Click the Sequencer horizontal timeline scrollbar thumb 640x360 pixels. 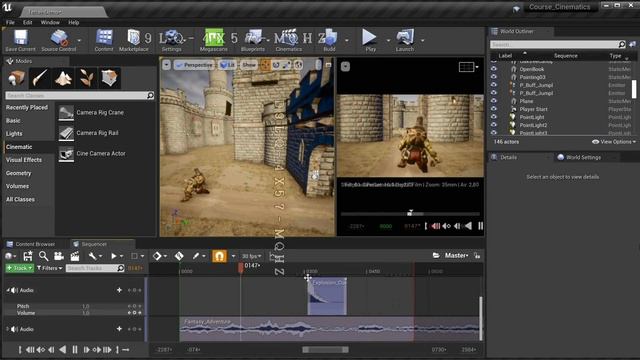(x=325, y=350)
